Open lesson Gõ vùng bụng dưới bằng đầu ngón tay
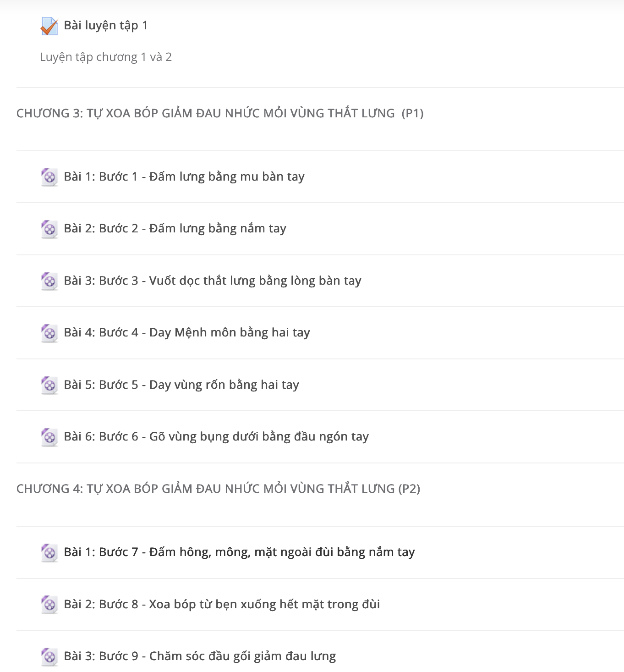Viewport: 624px width, 672px height. point(216,437)
